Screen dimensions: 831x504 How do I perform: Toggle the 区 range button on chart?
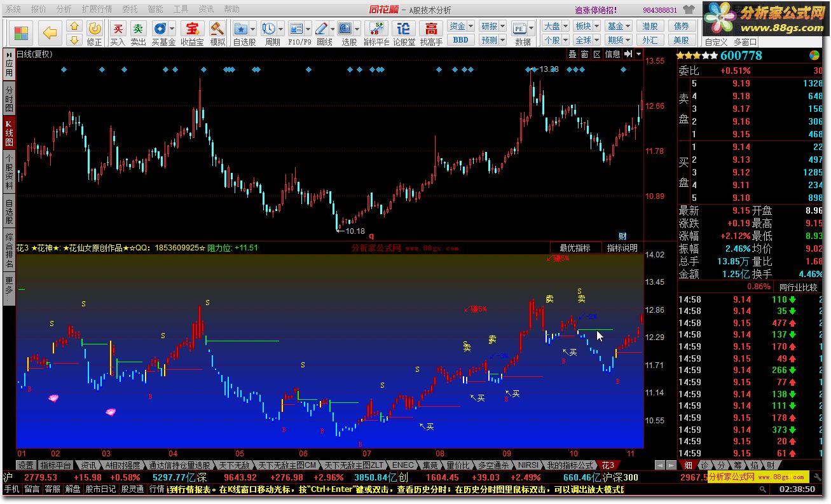tap(596, 54)
